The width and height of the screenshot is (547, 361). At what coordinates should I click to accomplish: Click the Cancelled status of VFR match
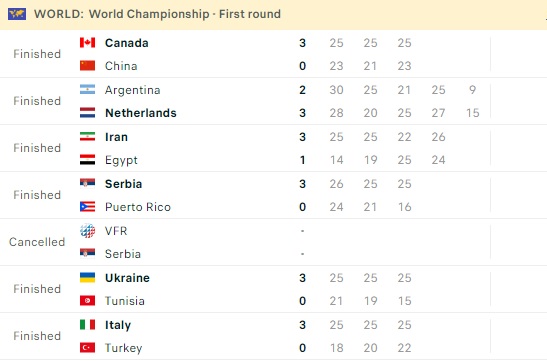click(x=37, y=242)
